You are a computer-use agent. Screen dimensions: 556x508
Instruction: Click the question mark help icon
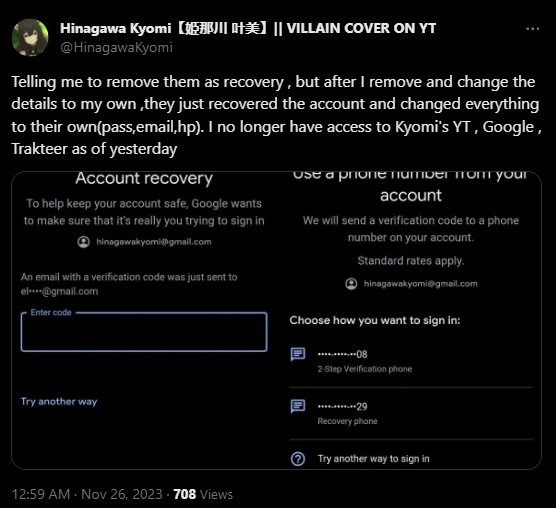(298, 459)
